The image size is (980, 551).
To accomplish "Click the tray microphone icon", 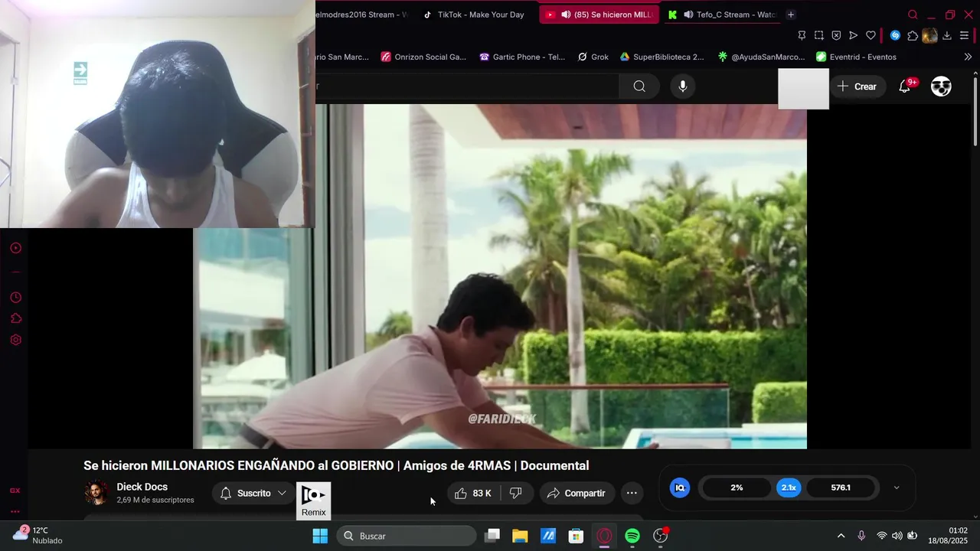I will tap(861, 536).
